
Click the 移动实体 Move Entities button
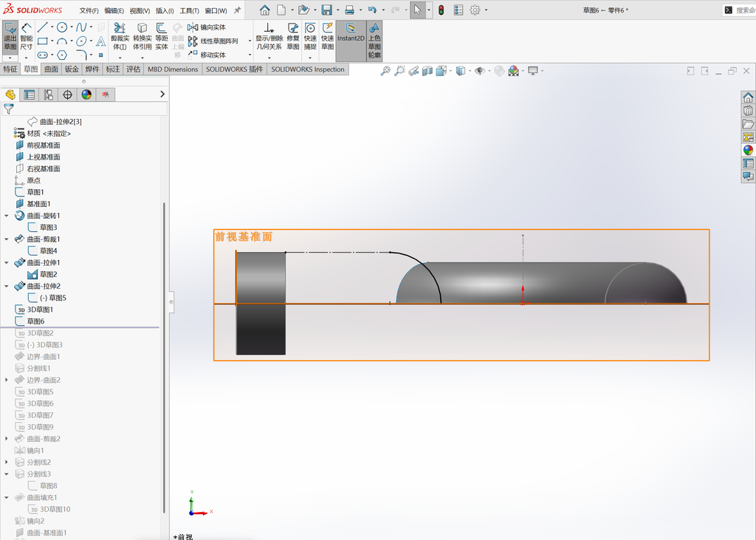(x=207, y=55)
